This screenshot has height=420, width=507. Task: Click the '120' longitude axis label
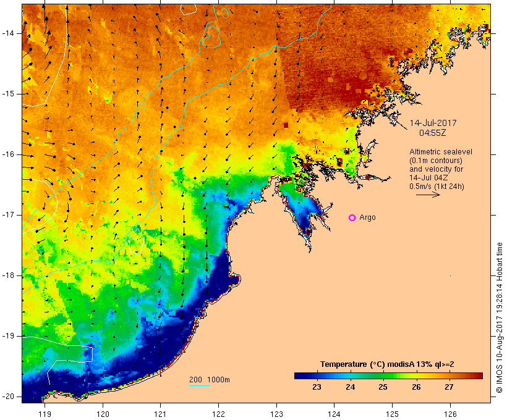click(103, 414)
